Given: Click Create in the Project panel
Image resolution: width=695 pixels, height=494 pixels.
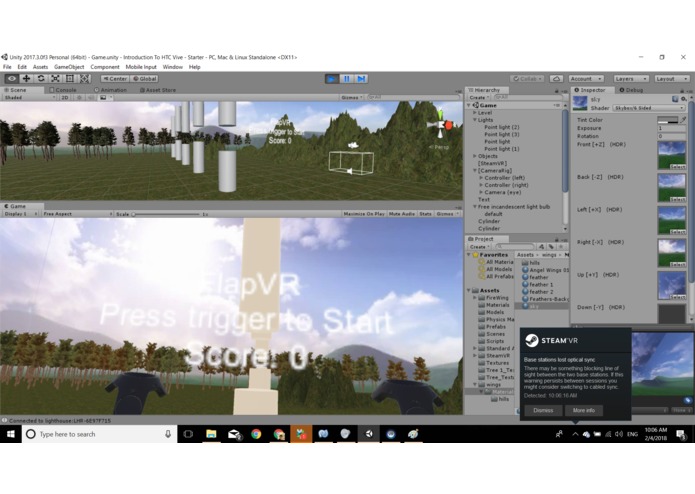Looking at the screenshot, I should (x=479, y=246).
